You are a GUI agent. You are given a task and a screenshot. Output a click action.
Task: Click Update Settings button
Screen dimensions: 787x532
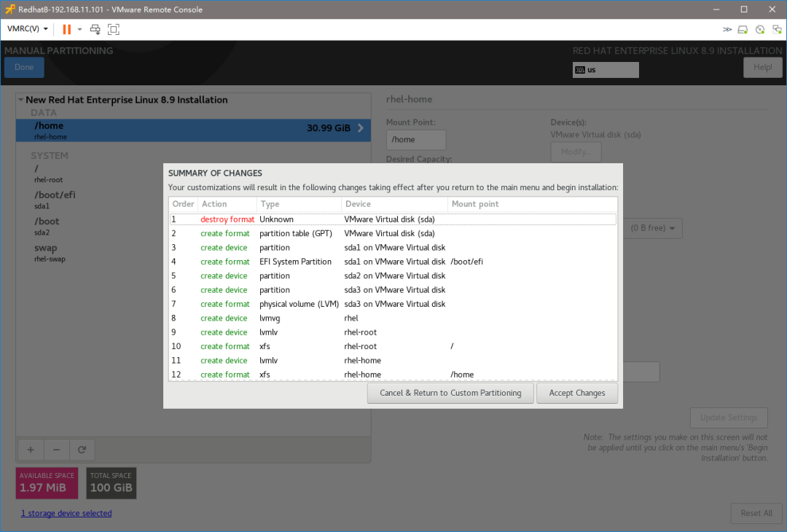[x=729, y=418]
